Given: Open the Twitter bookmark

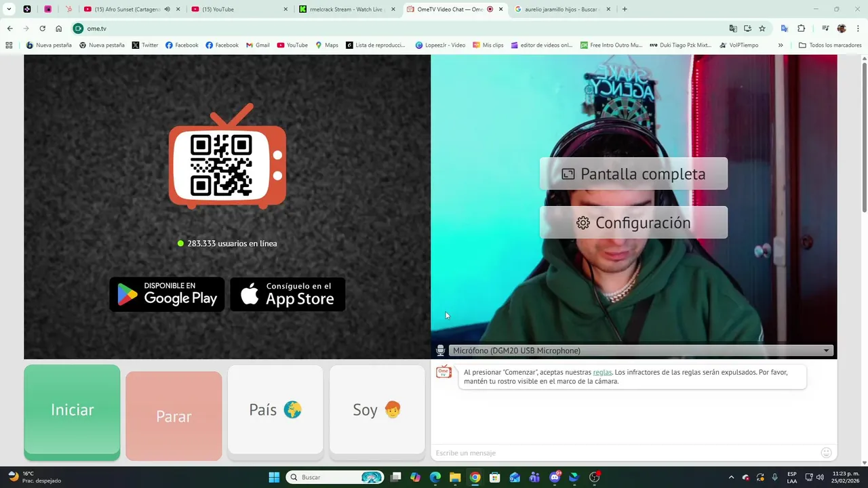Looking at the screenshot, I should point(144,45).
